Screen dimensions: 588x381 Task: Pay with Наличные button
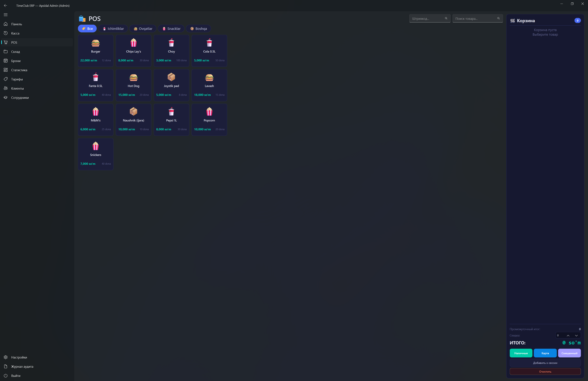coord(521,353)
